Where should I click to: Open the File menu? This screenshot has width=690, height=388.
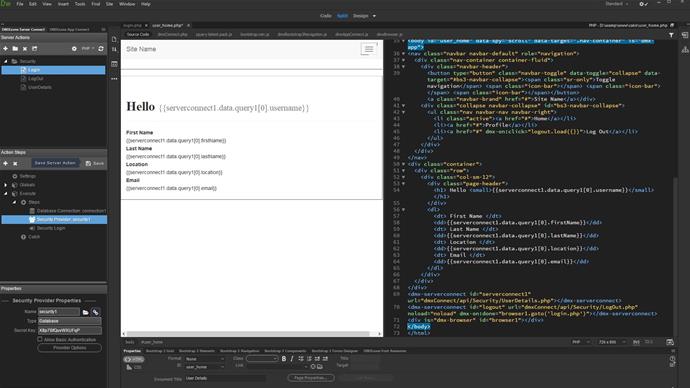click(x=20, y=4)
